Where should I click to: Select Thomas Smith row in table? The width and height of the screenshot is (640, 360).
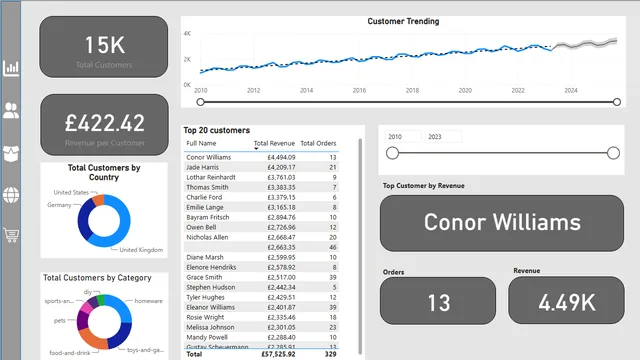(x=261, y=187)
